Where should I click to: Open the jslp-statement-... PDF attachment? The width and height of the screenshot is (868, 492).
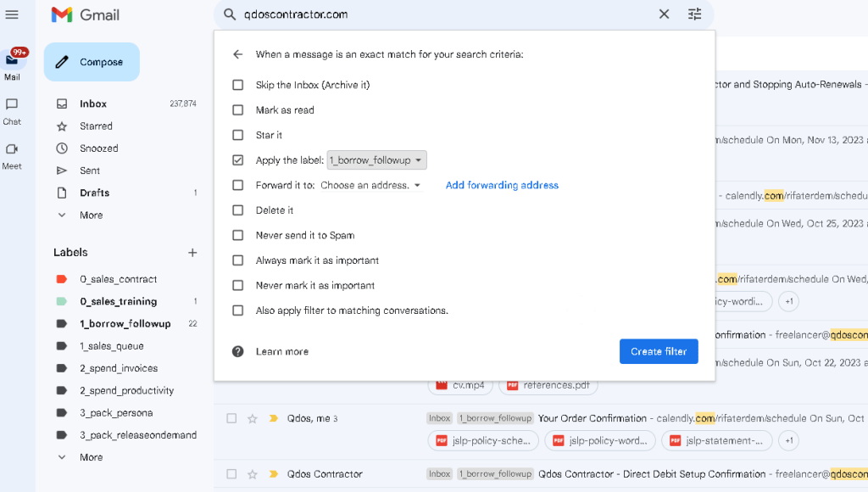(717, 441)
